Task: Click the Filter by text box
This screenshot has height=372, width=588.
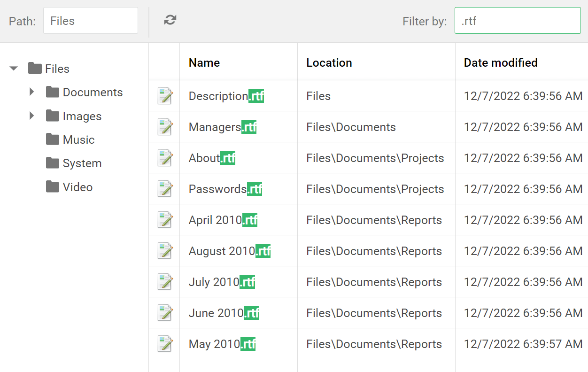Action: click(517, 21)
